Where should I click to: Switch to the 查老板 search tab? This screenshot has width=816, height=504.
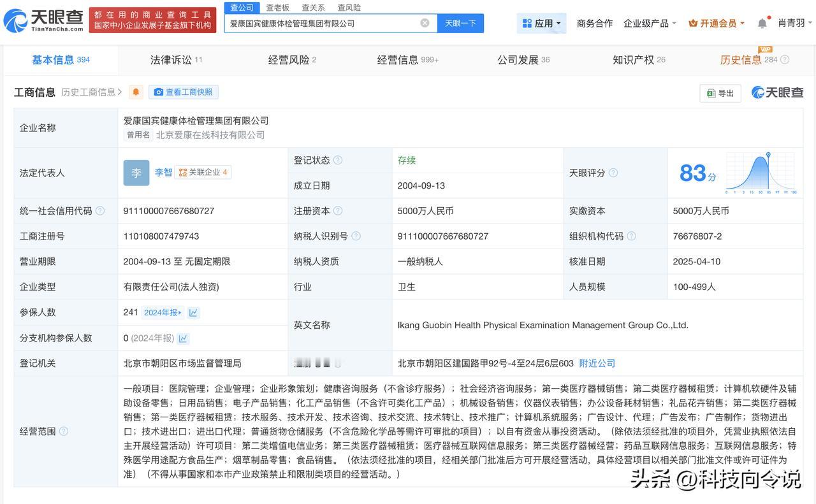[278, 8]
